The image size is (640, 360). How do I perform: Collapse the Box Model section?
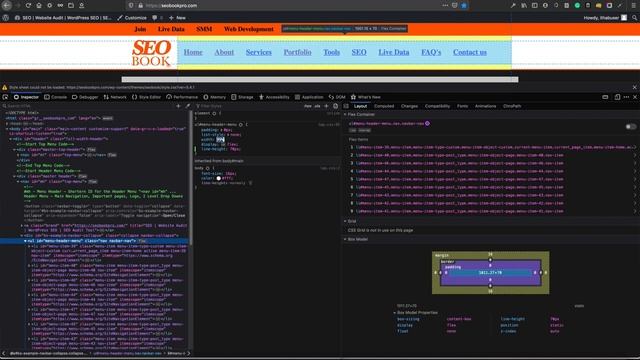coord(345,240)
